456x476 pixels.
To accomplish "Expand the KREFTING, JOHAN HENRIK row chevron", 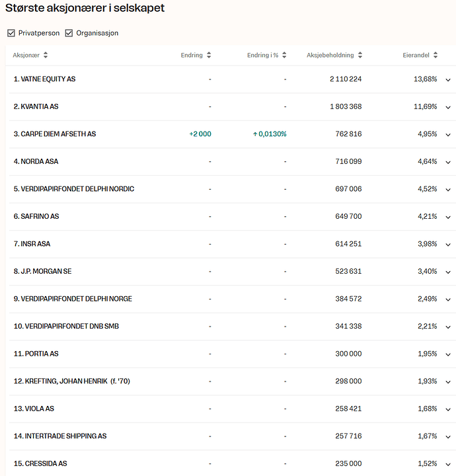I will coord(448,382).
